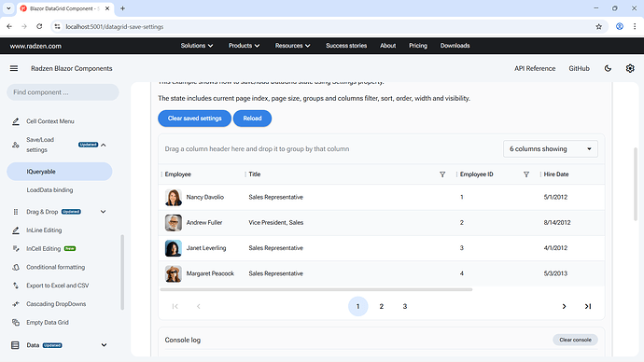Collapse the Save/Load settings section
644x362 pixels.
pos(104,145)
